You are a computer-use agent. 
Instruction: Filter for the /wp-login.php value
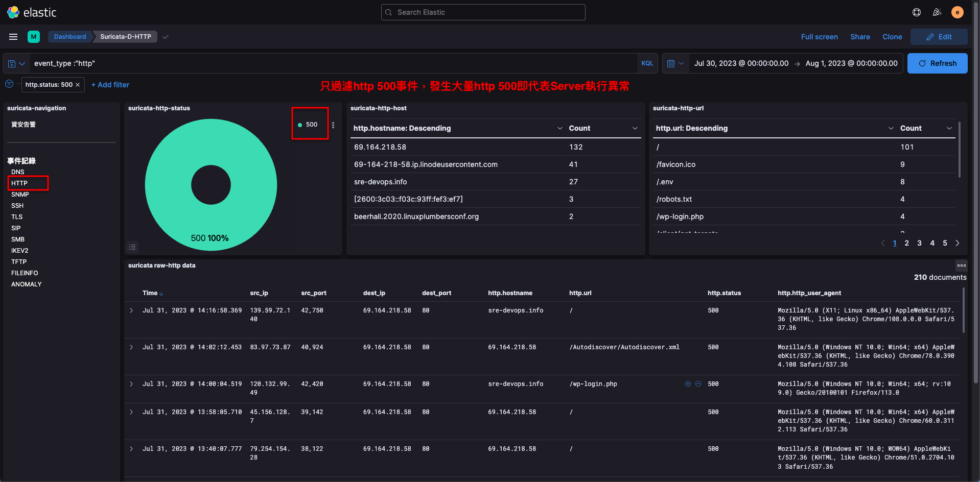[x=688, y=384]
